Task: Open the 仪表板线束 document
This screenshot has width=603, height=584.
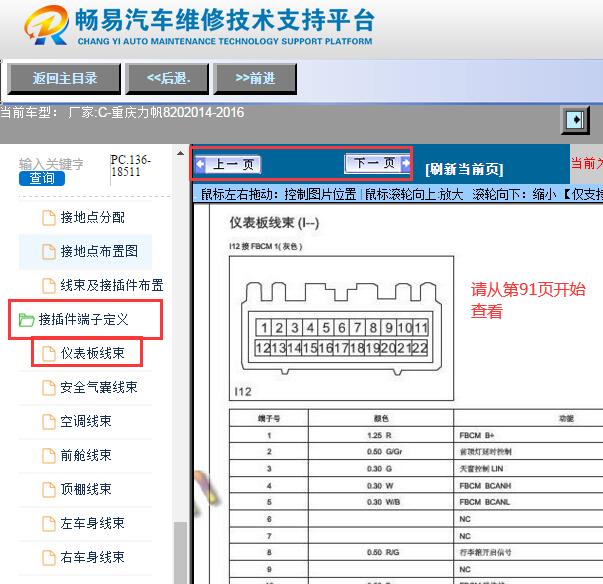Action: click(x=92, y=353)
